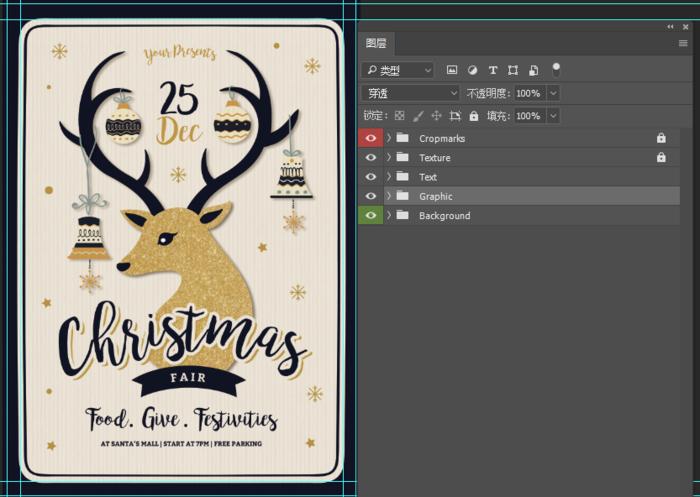The height and width of the screenshot is (497, 700).
Task: Hide the Background layer group
Action: 371,215
